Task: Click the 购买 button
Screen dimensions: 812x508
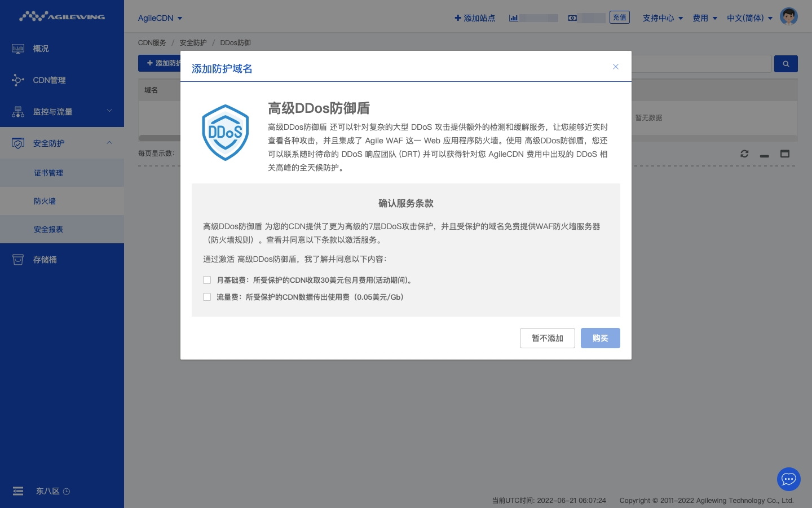Action: point(600,338)
